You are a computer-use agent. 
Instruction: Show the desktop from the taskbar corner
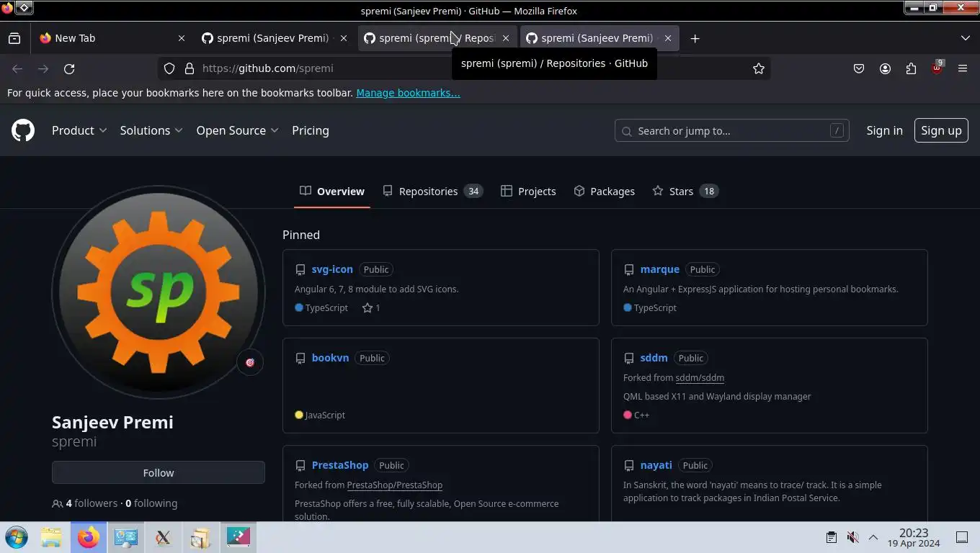click(961, 537)
